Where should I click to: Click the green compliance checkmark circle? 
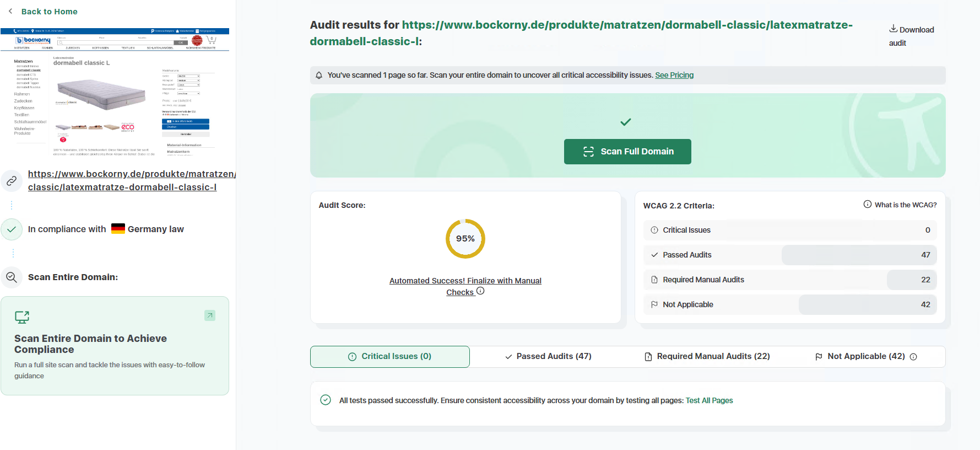pos(12,229)
